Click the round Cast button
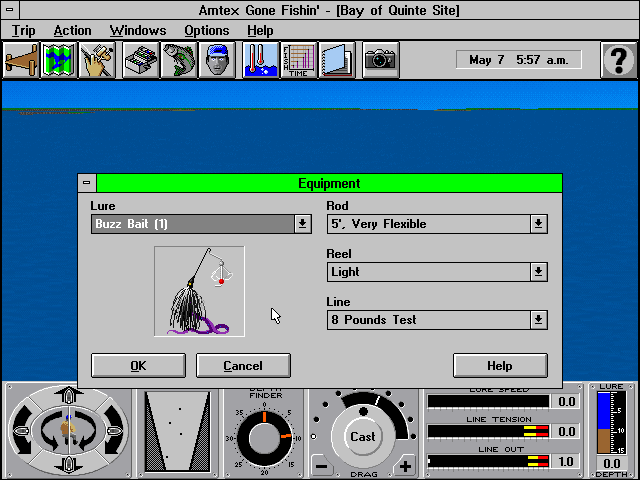Viewport: 640px width, 480px height. click(362, 437)
